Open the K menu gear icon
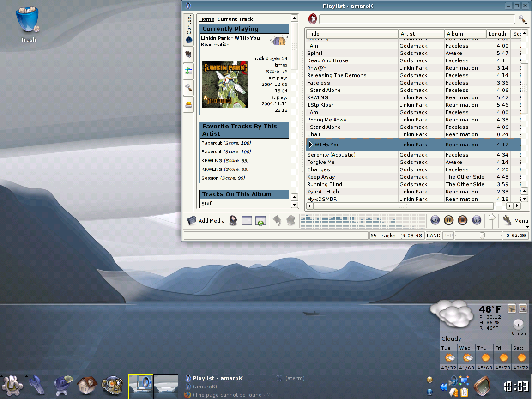Viewport: 532px width, 399px height. pos(12,386)
